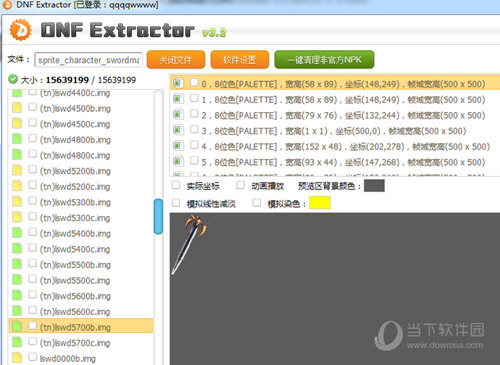
Task: Open the gray preview background color swatch
Action: (374, 186)
